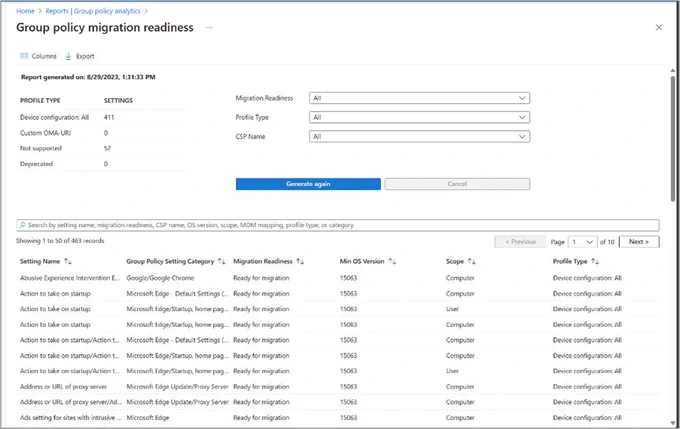Expand the Migration Readiness dropdown
The height and width of the screenshot is (429, 680).
[419, 98]
